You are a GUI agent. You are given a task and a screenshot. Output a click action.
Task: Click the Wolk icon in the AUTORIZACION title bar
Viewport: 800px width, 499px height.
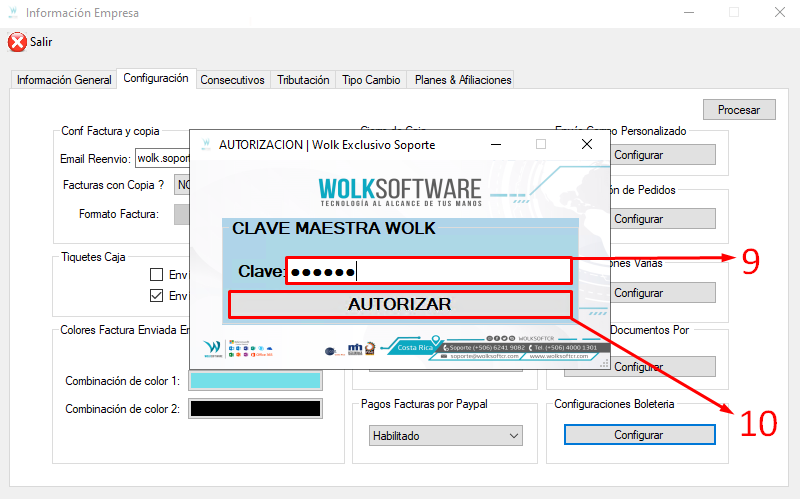click(206, 144)
